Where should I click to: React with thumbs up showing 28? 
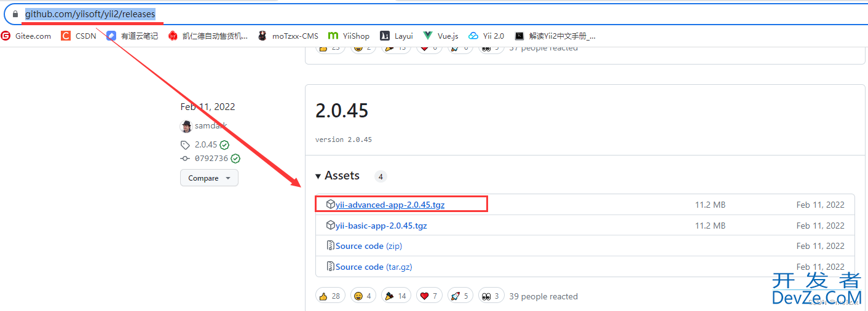point(331,296)
